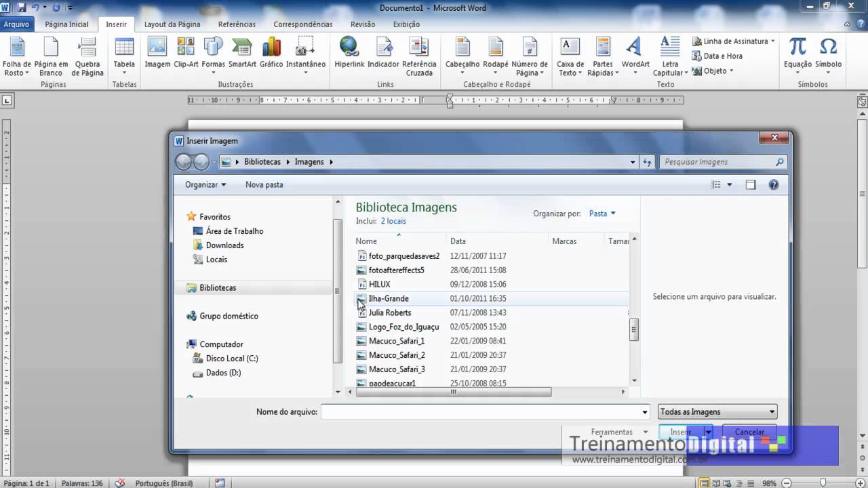Click the Nova pasta button
Screen dimensions: 868x488
point(264,184)
